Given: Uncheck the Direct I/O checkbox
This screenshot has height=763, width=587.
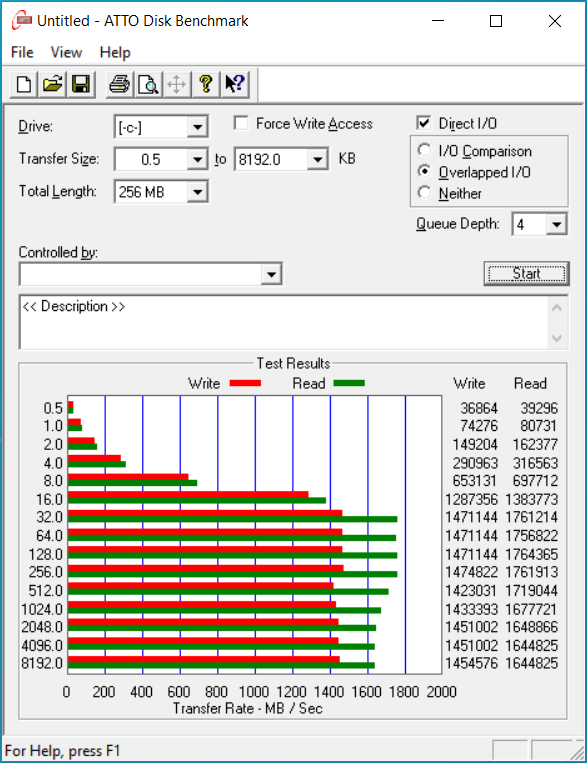Looking at the screenshot, I should [x=423, y=123].
